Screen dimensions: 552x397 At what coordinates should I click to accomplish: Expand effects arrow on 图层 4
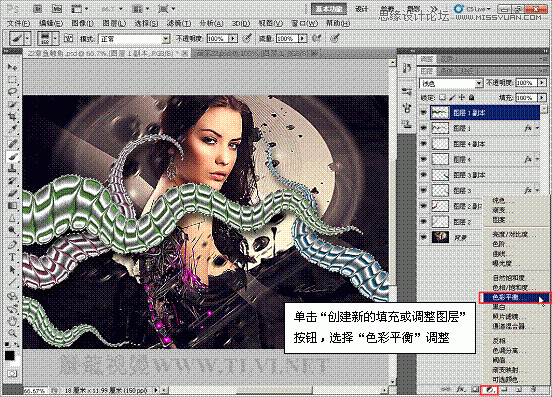tap(538, 159)
